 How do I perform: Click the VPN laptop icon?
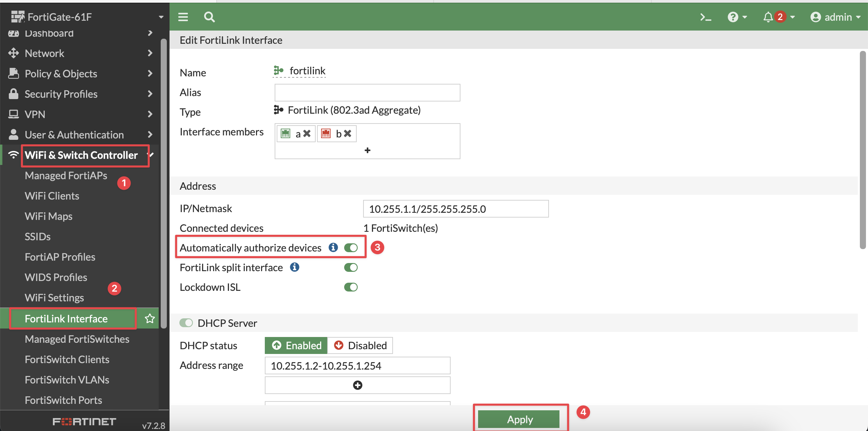14,114
